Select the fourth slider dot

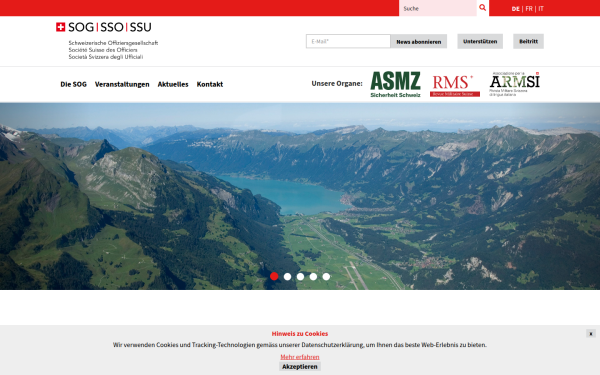click(313, 276)
